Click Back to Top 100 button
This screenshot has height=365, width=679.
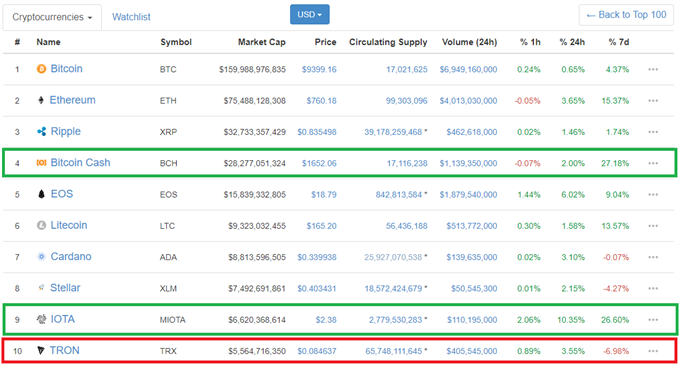(x=626, y=15)
